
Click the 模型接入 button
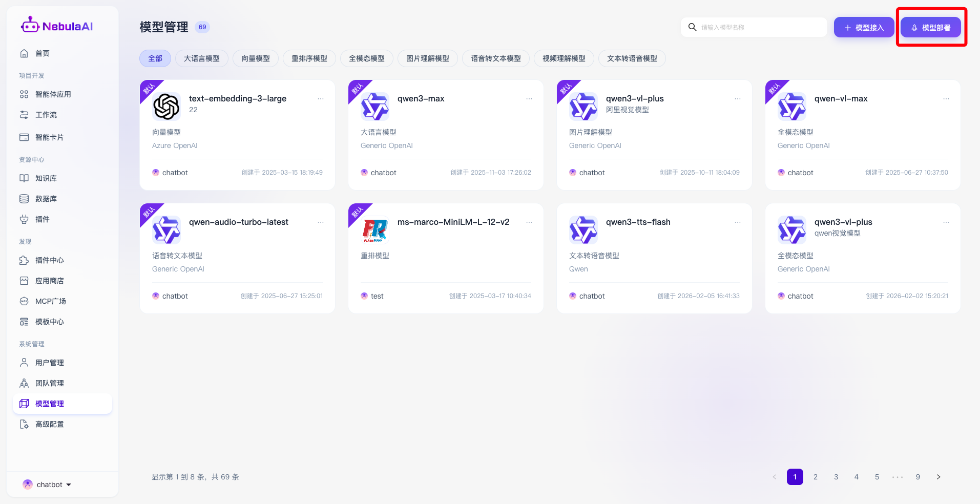coord(864,28)
